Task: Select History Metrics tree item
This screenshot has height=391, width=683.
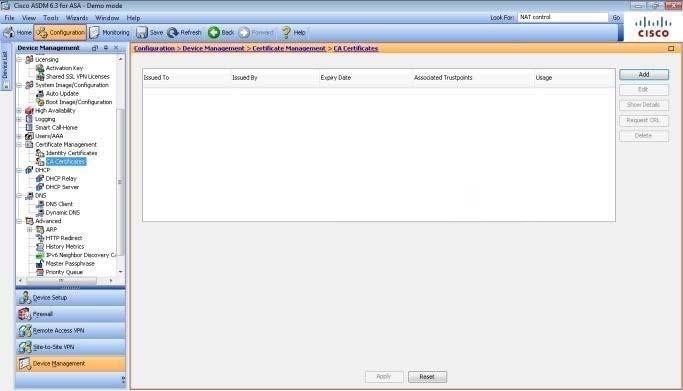Action: 64,246
